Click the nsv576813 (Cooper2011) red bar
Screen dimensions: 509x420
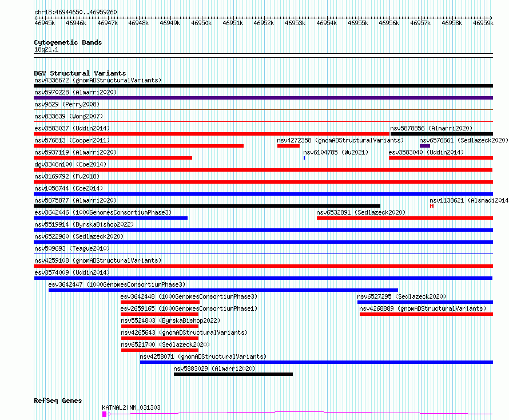(138, 146)
